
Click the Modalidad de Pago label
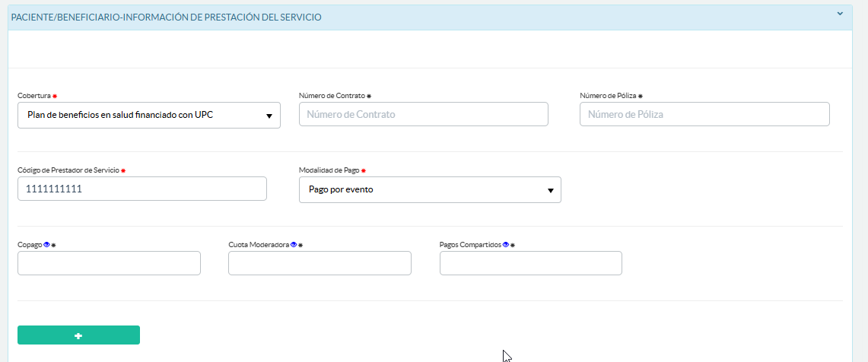point(329,170)
